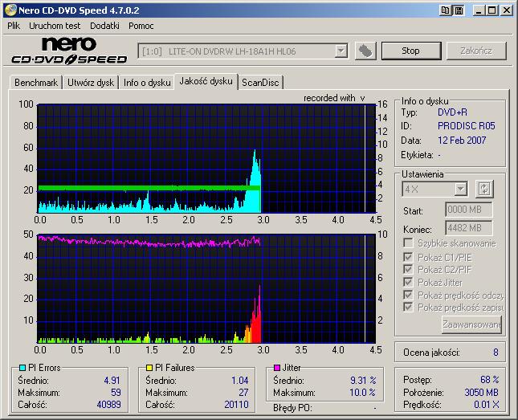Open the Uruchom test menu
Image resolution: width=518 pixels, height=420 pixels.
[x=55, y=26]
